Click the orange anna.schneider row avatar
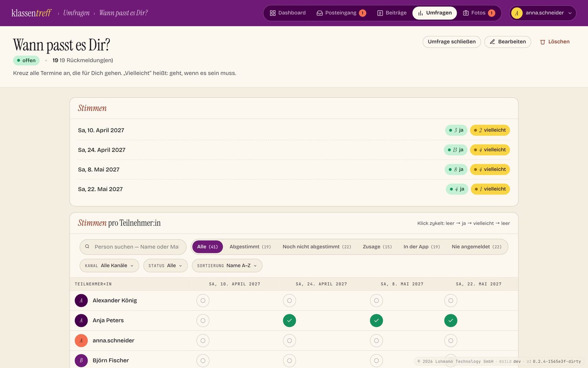The height and width of the screenshot is (368, 588). coord(81,340)
